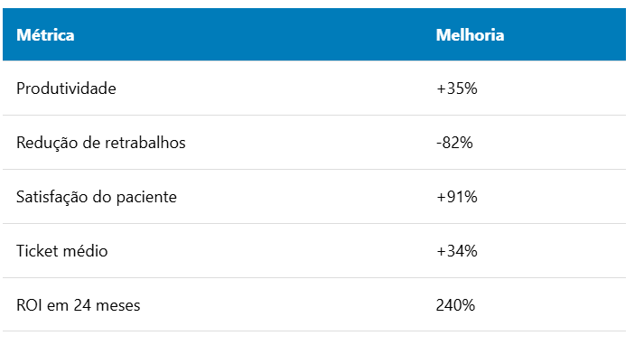Select the Ticket médio label
The width and height of the screenshot is (644, 345).
62,251
